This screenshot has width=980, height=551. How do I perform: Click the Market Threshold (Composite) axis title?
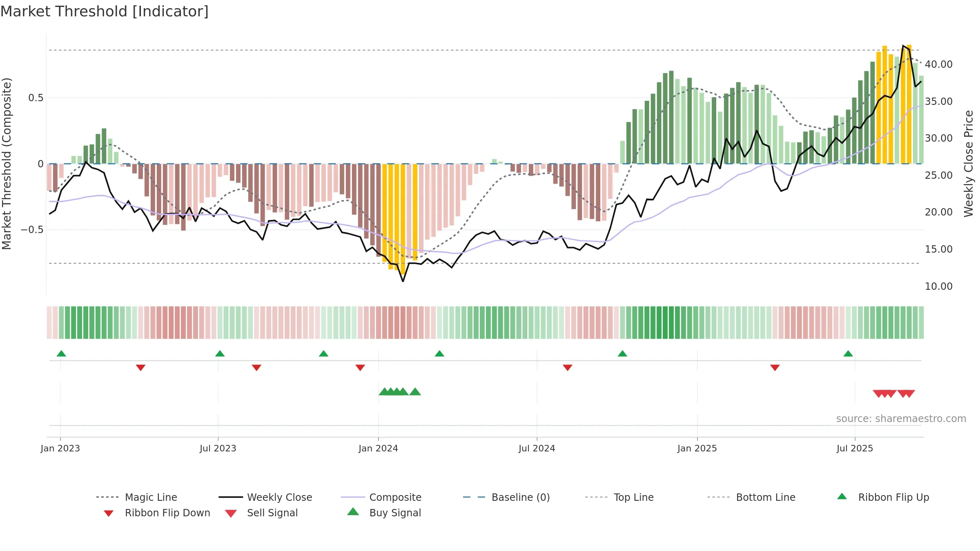(7, 164)
